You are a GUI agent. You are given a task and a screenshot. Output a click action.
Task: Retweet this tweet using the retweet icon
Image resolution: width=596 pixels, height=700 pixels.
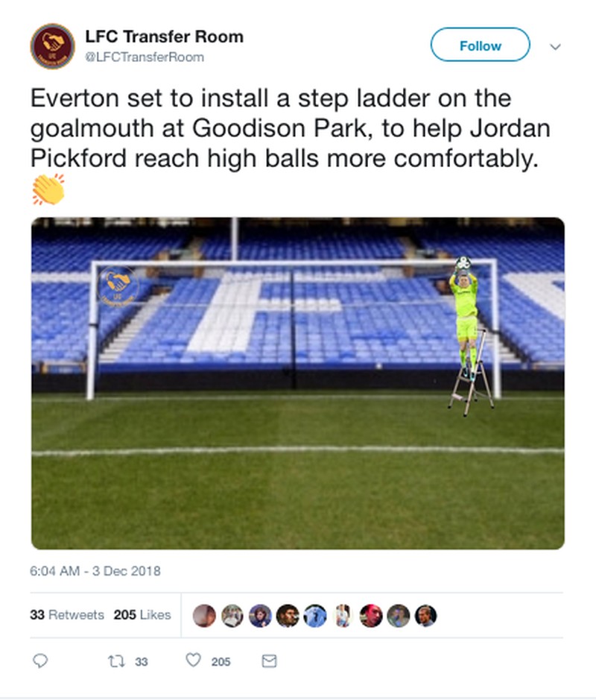[117, 660]
